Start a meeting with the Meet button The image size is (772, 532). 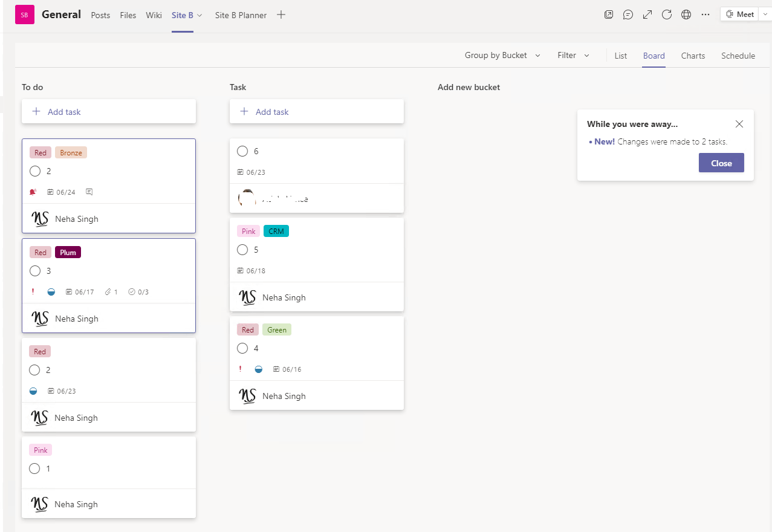pos(740,15)
